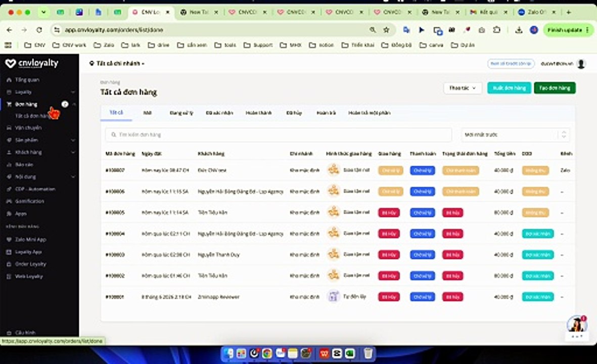Reload the page with the refresh icon

coord(39,30)
